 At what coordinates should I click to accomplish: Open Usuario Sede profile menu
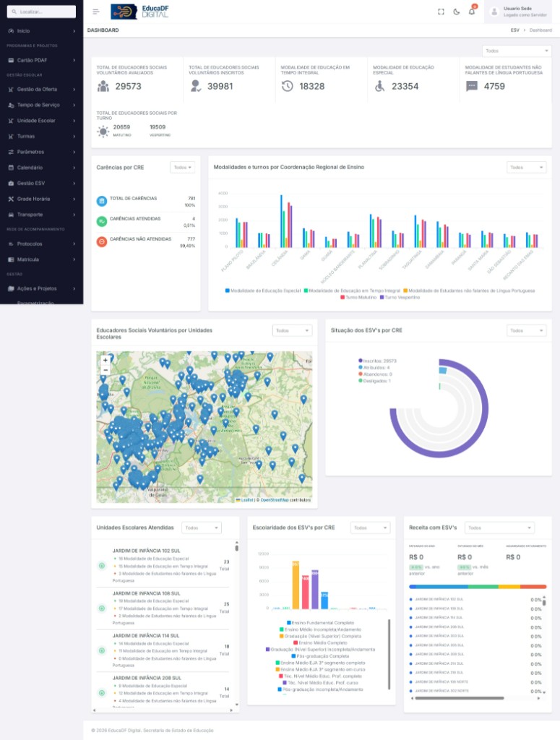tap(518, 12)
